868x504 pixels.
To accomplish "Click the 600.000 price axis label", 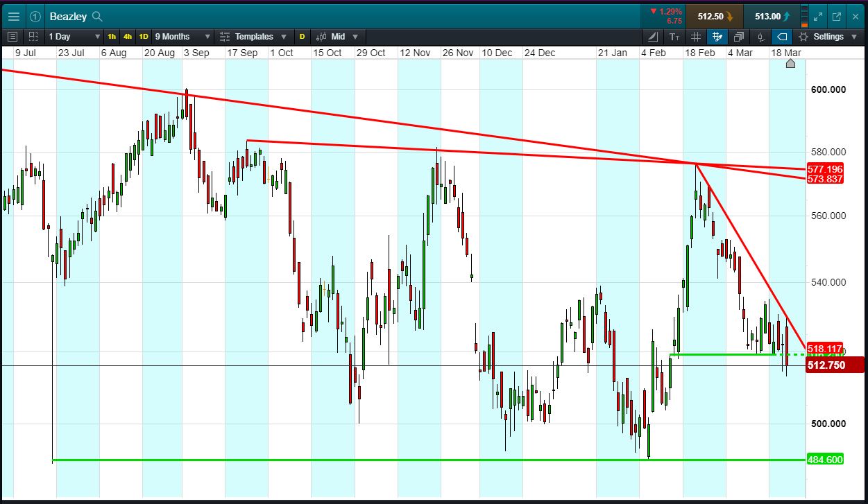I will [x=828, y=89].
